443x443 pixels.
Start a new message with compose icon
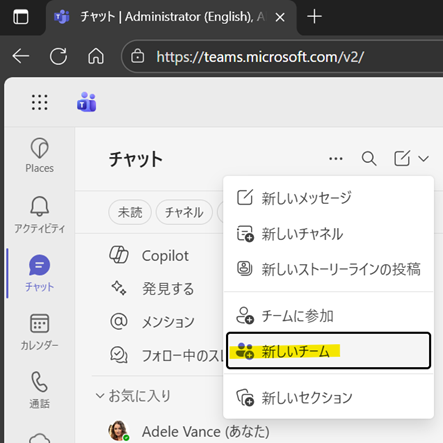point(402,158)
